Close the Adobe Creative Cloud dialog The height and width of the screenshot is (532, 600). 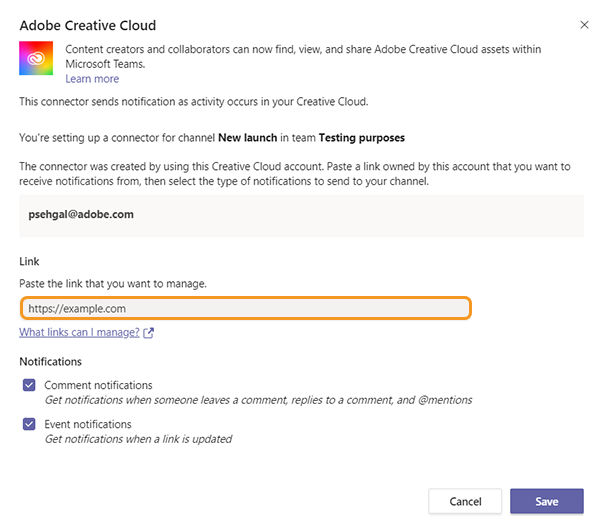click(584, 25)
